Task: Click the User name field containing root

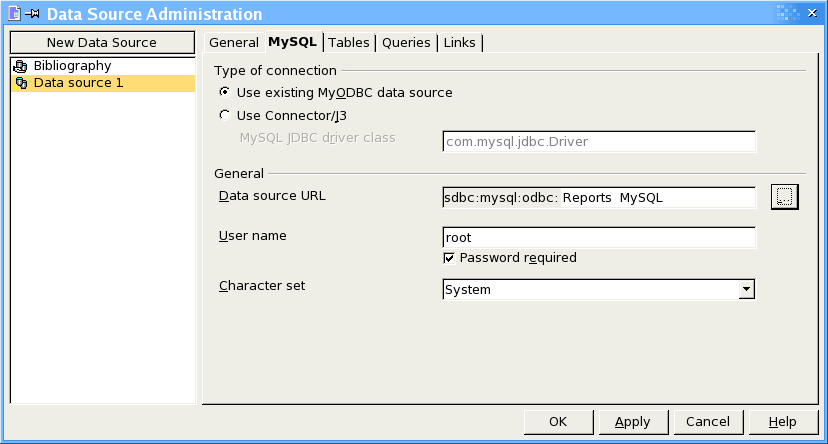Action: pyautogui.click(x=599, y=238)
